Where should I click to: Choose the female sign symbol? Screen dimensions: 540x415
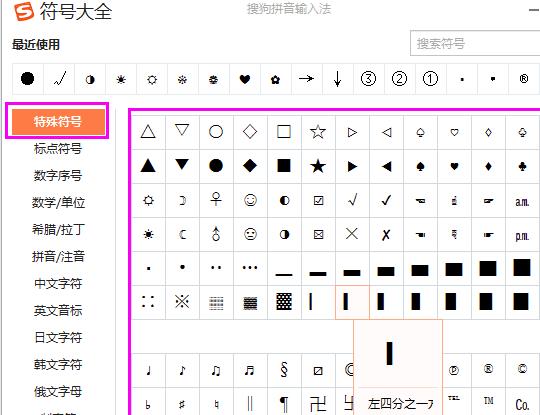tap(216, 200)
